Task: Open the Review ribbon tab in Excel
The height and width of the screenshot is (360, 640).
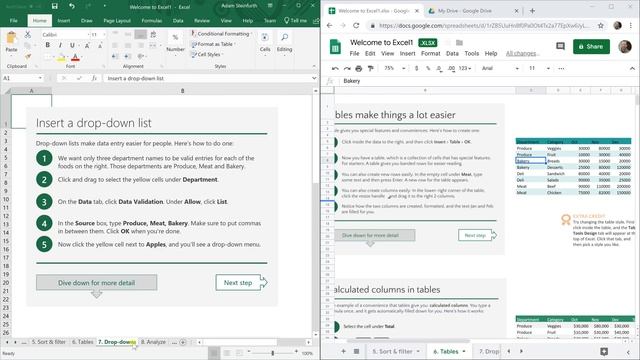Action: click(x=202, y=20)
